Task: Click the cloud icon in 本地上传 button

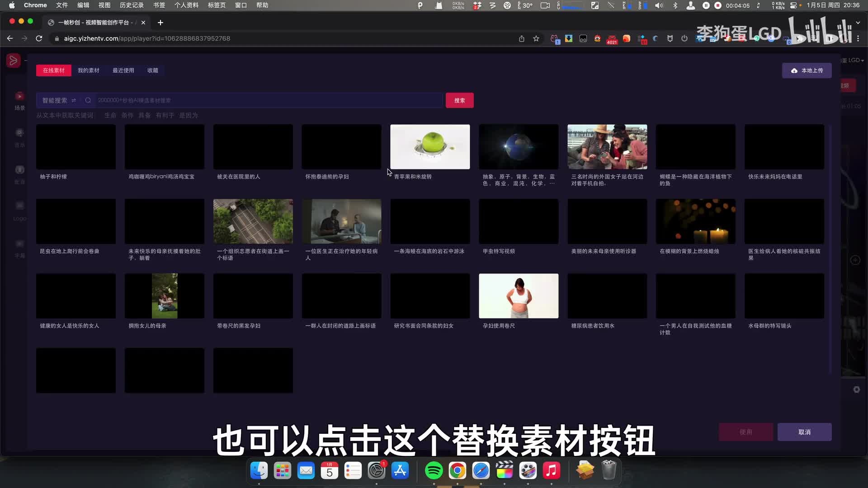Action: [x=794, y=71]
